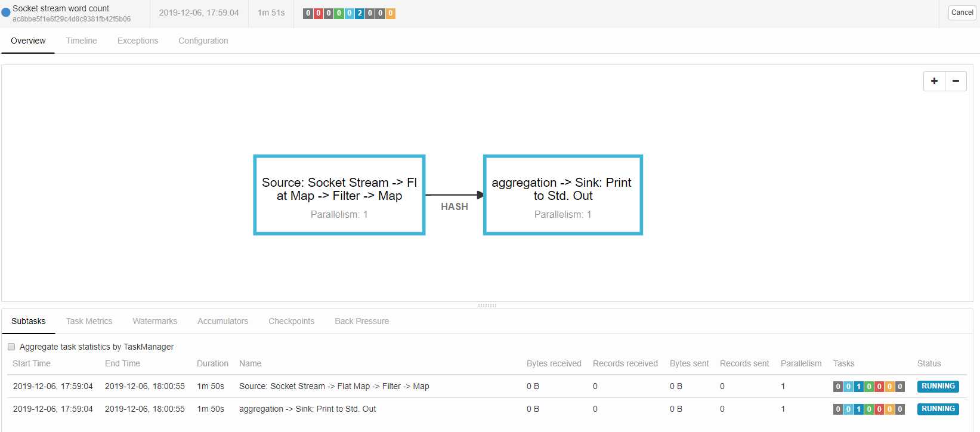Go to the Configuration tab
This screenshot has height=432, width=980.
(203, 41)
